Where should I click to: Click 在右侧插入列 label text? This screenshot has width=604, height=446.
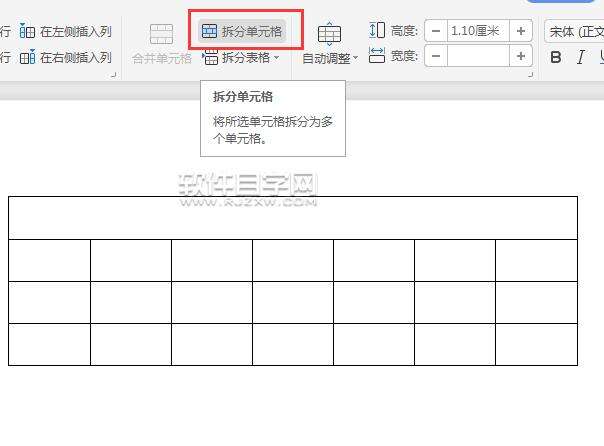[76, 57]
